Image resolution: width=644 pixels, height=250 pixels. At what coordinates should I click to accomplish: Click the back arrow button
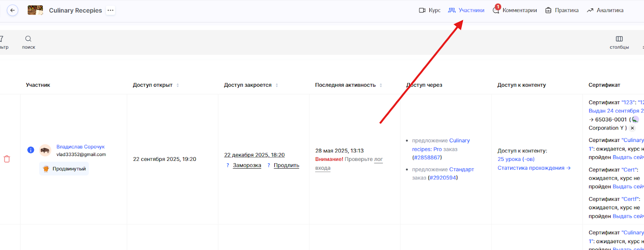(13, 10)
